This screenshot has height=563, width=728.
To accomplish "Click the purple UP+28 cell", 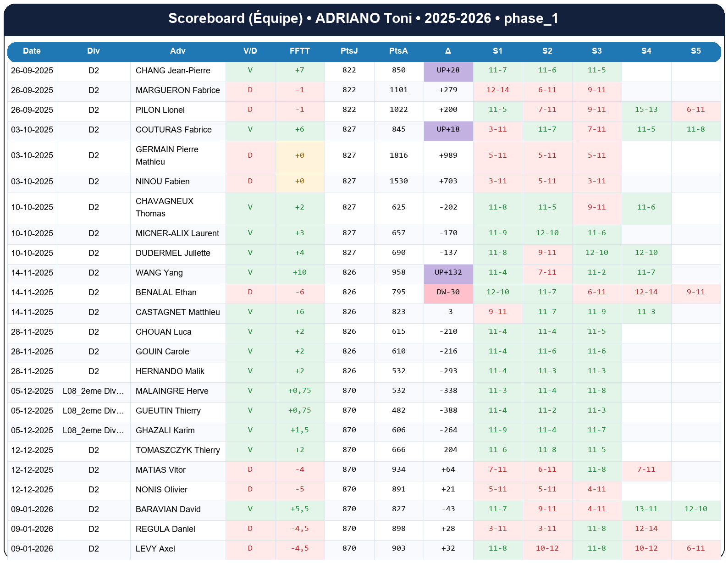I will click(x=448, y=70).
